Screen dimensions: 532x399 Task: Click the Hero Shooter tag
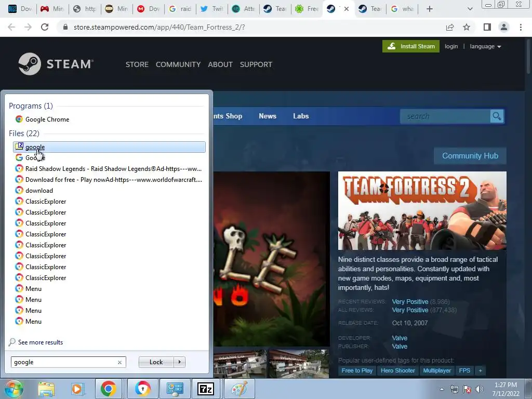(397, 370)
